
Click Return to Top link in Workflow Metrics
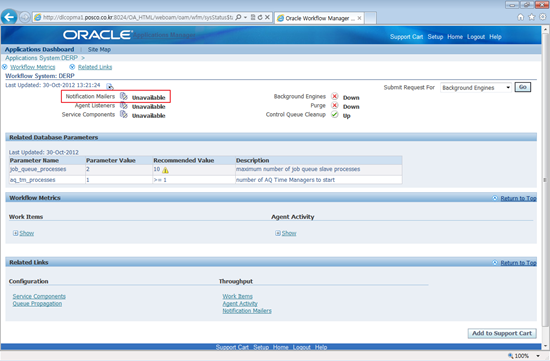pos(518,199)
